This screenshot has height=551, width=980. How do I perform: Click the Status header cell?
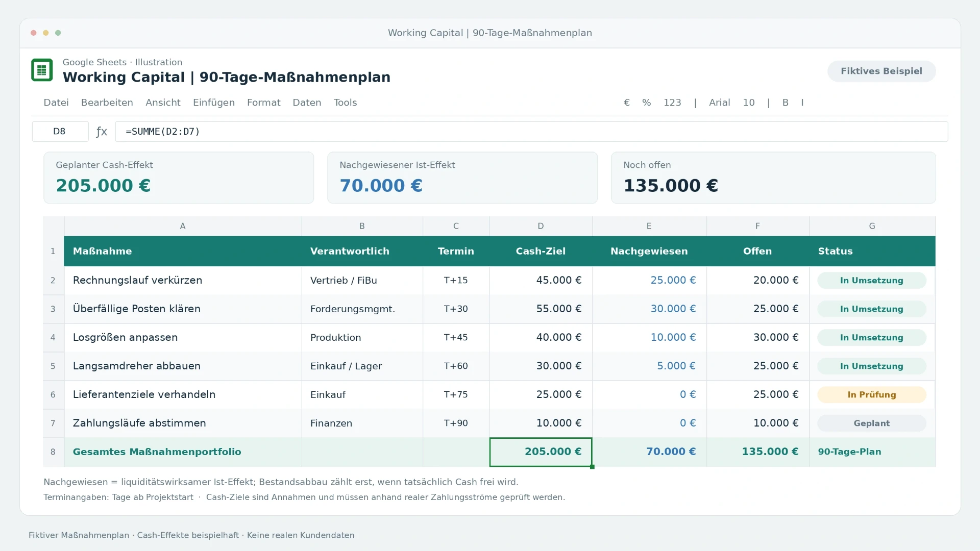[x=872, y=251]
